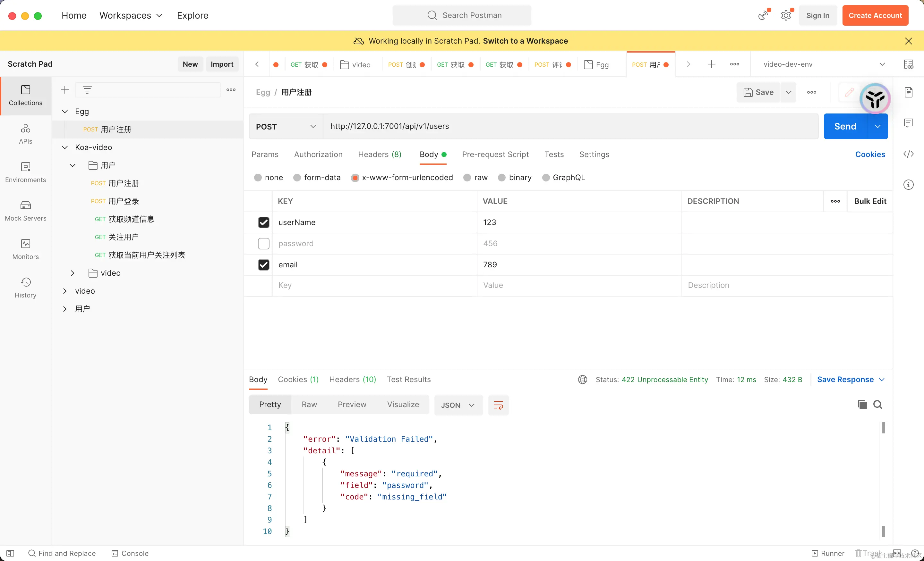
Task: Open the Collections sidebar panel
Action: coord(25,96)
